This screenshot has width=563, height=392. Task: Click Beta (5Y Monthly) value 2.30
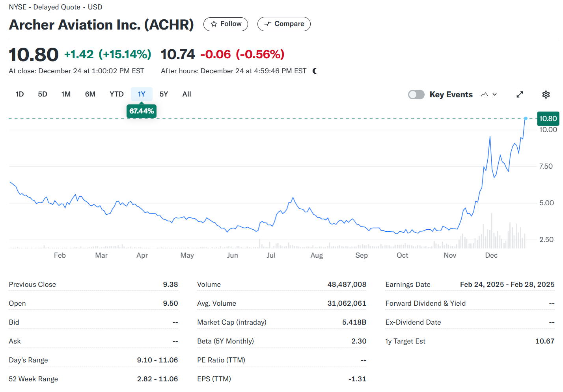pos(359,341)
